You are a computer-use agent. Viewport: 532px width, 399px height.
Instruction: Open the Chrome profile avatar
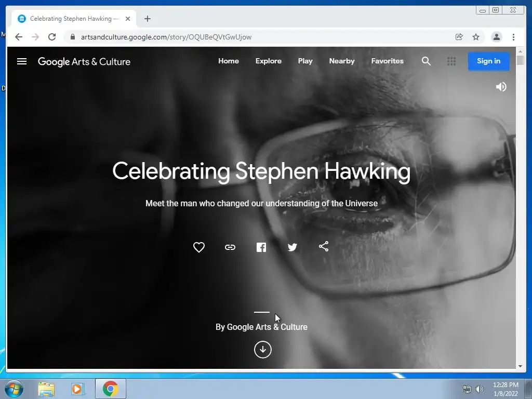[x=496, y=37]
